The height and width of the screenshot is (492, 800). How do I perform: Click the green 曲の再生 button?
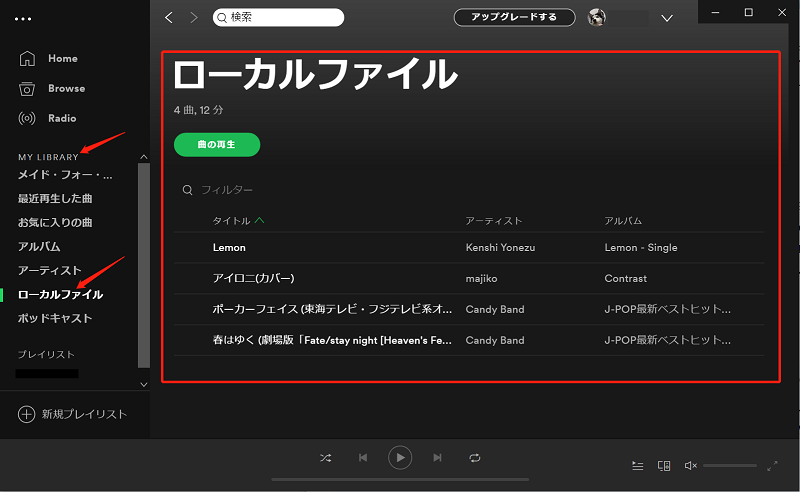point(217,145)
